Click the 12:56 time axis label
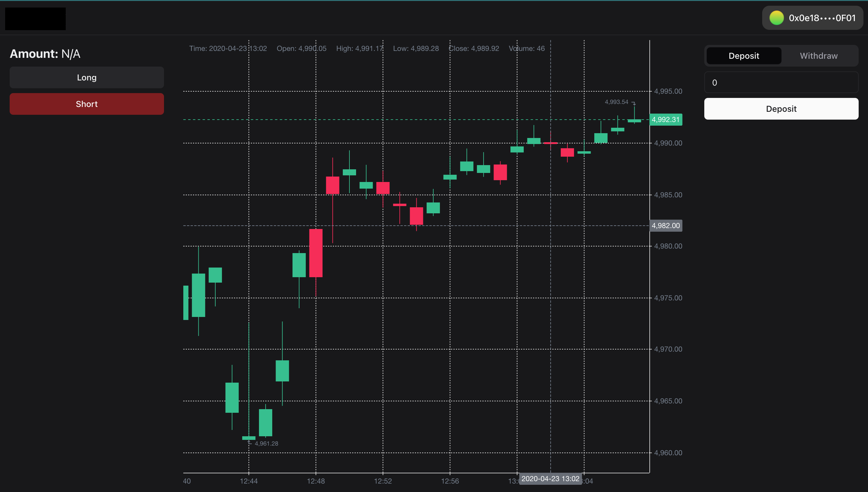 [x=450, y=481]
